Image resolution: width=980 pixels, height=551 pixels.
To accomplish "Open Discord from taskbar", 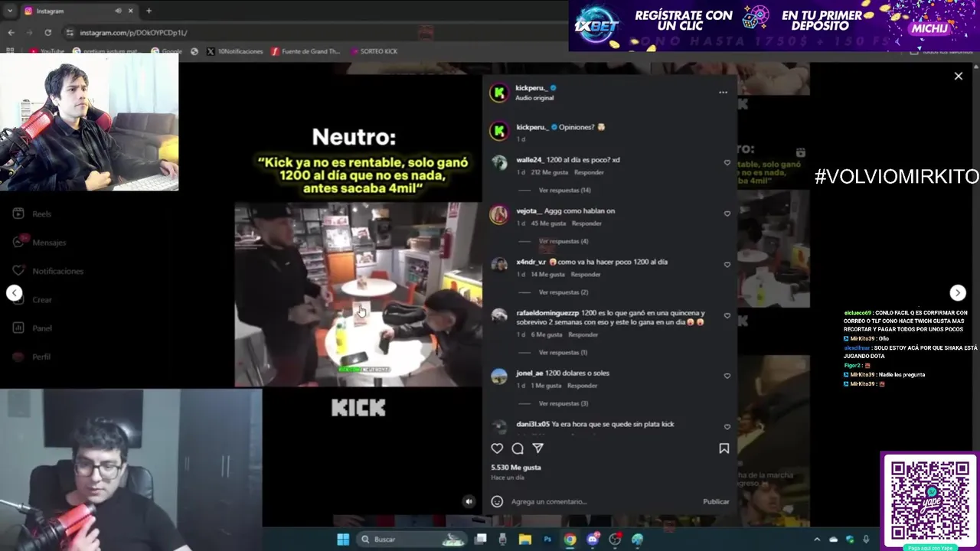I will coord(593,540).
